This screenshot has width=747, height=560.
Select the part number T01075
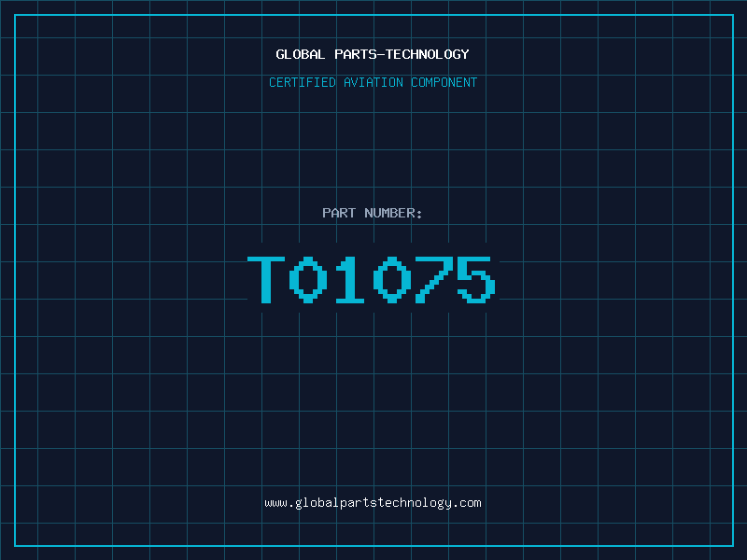click(x=372, y=279)
